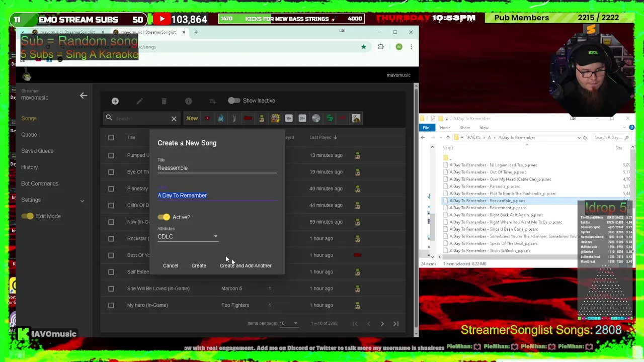This screenshot has width=644, height=362.
Task: Select the colorful face attribute filter icon
Action: point(275,118)
